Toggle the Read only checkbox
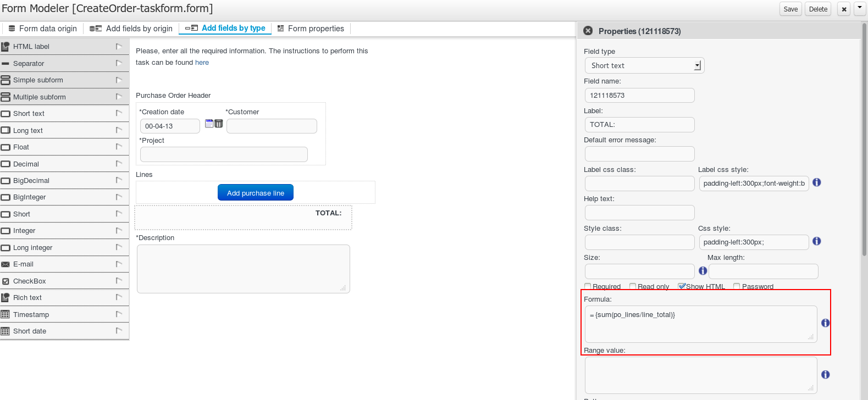The image size is (868, 400). (x=633, y=286)
